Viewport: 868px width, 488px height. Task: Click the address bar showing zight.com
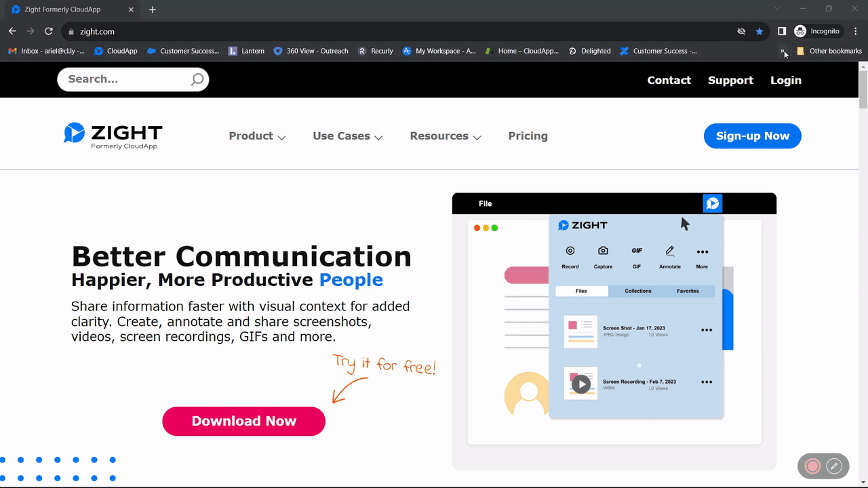point(400,31)
